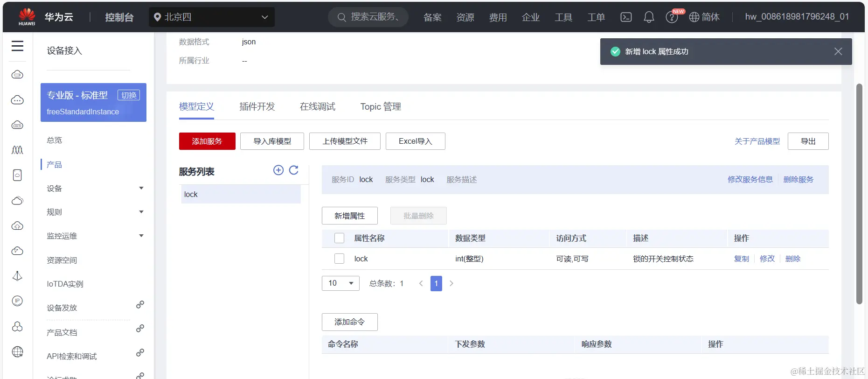Open the 10-per-page size dropdown
The width and height of the screenshot is (868, 379).
tap(340, 283)
